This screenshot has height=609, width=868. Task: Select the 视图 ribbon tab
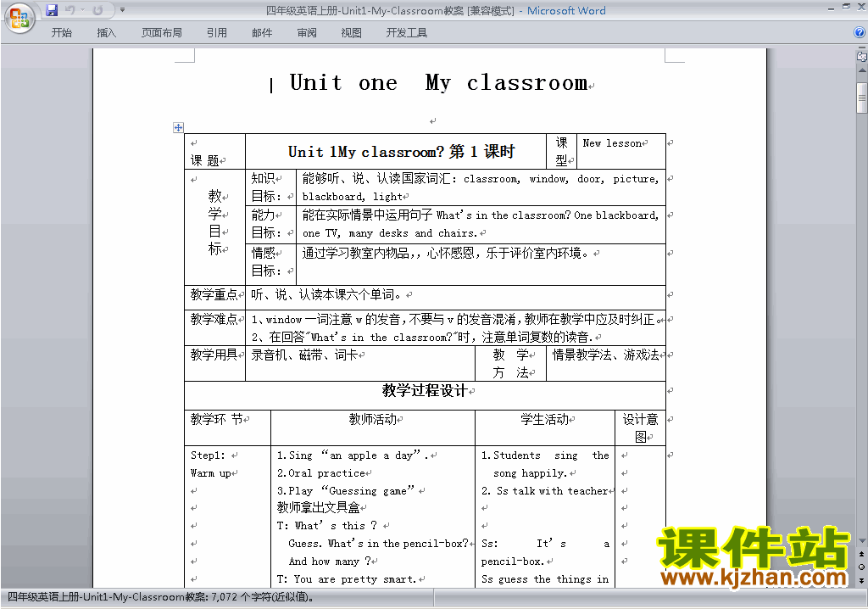pos(351,33)
